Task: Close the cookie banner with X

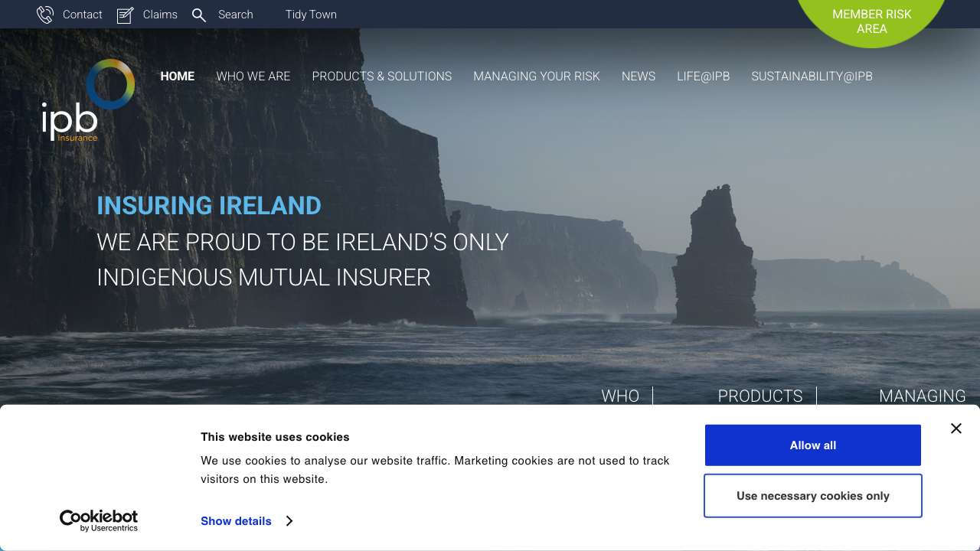Action: [955, 429]
